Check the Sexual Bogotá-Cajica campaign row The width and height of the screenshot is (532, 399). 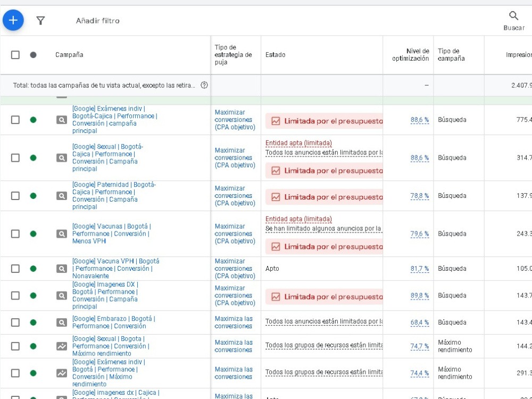pyautogui.click(x=15, y=158)
